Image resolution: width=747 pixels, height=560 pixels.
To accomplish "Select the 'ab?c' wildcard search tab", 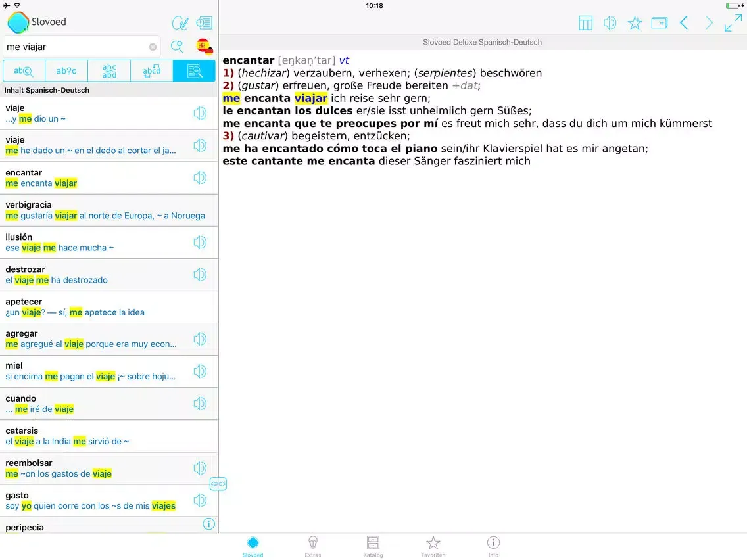I will pos(66,71).
